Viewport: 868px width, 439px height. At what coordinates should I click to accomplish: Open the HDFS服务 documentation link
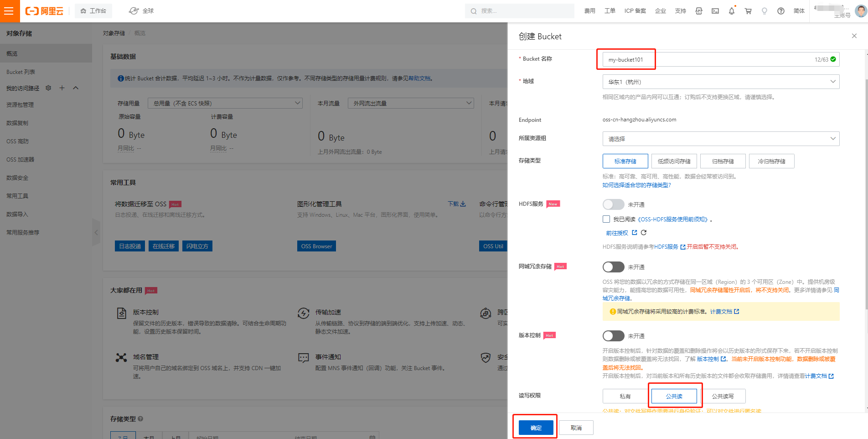670,247
